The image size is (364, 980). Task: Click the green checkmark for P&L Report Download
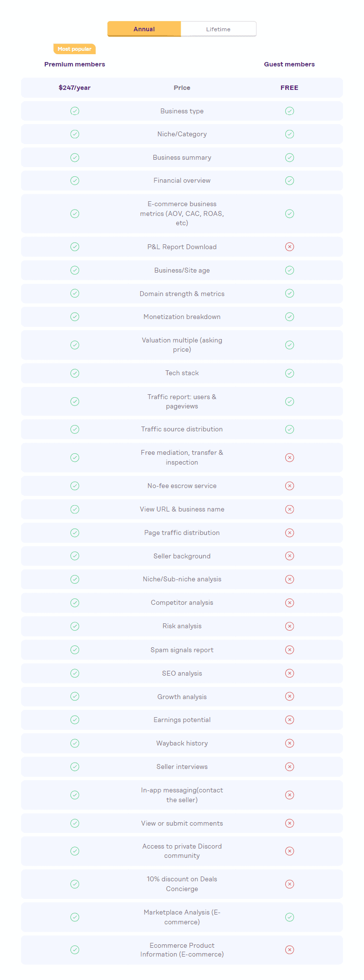tap(75, 247)
